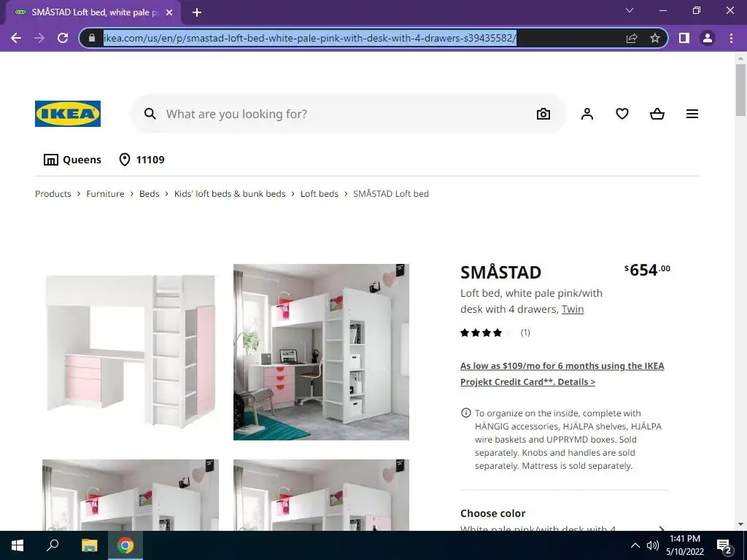Go to Products breadcrumb
Image resolution: width=747 pixels, height=560 pixels.
tap(53, 194)
